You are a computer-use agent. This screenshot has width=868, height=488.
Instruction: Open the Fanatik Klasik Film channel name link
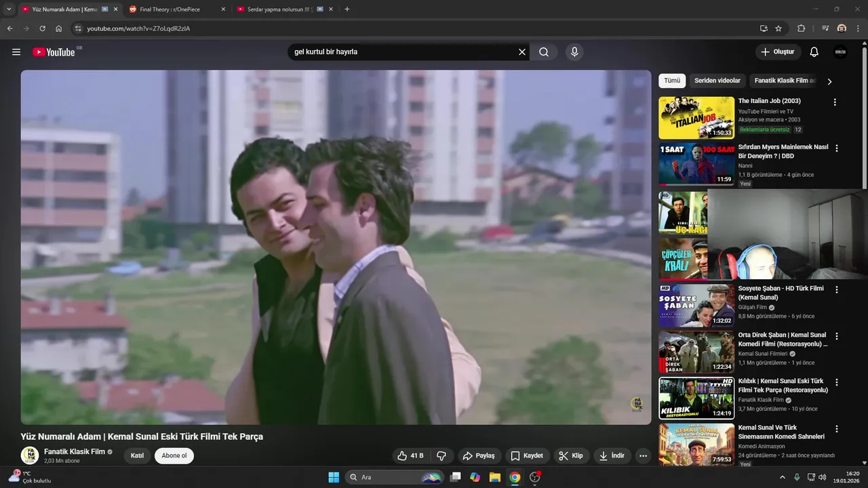point(75,451)
